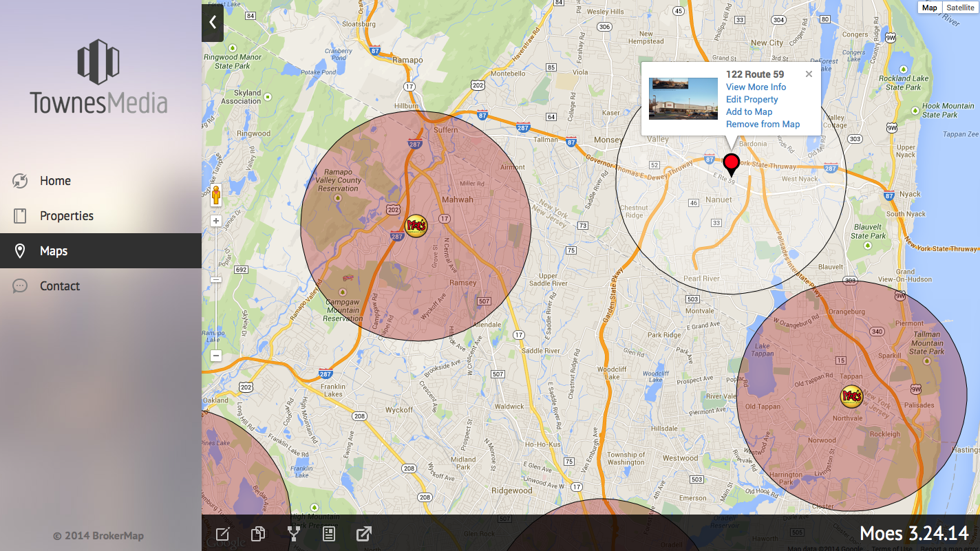Click the fork/branch icon in bottom toolbar
980x551 pixels.
[x=294, y=534]
